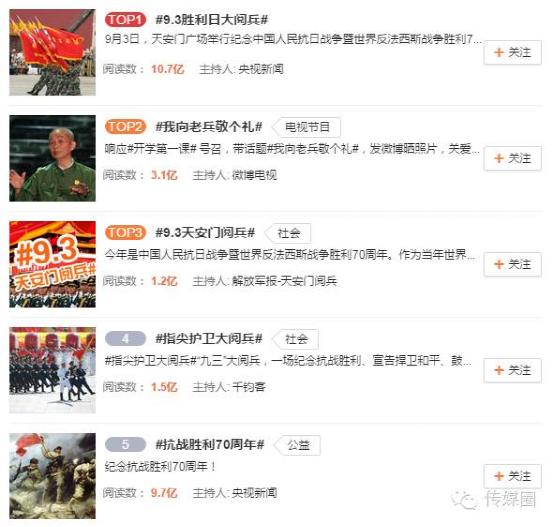Viewport: 554px width, 527px height.
Task: Open the #9.3天安门阅兵# topic title
Action: (205, 232)
